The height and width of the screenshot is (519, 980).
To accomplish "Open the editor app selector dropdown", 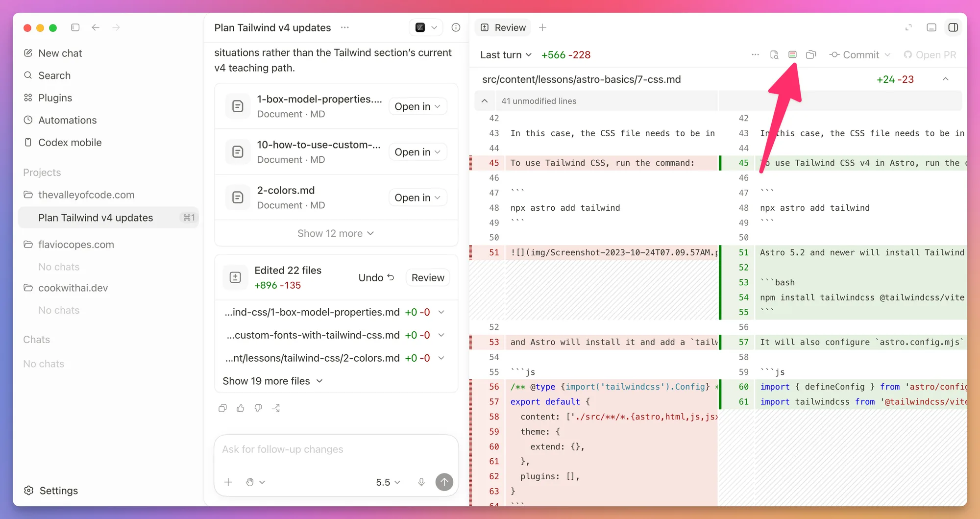I will pyautogui.click(x=426, y=27).
